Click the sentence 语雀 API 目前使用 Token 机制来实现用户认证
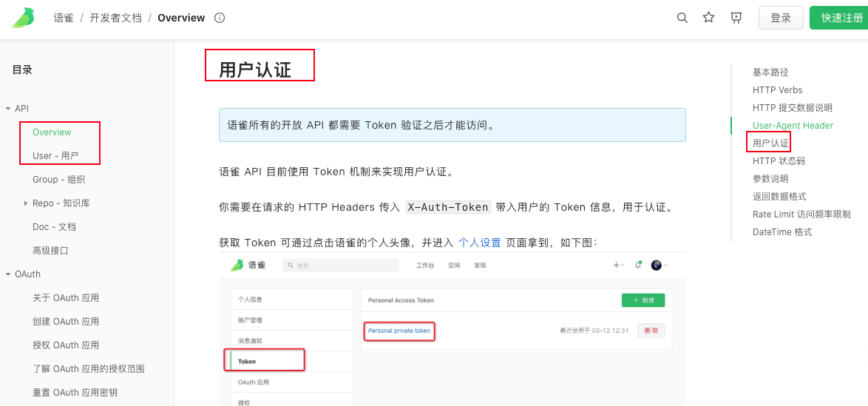Image resolution: width=868 pixels, height=406 pixels. coord(336,172)
